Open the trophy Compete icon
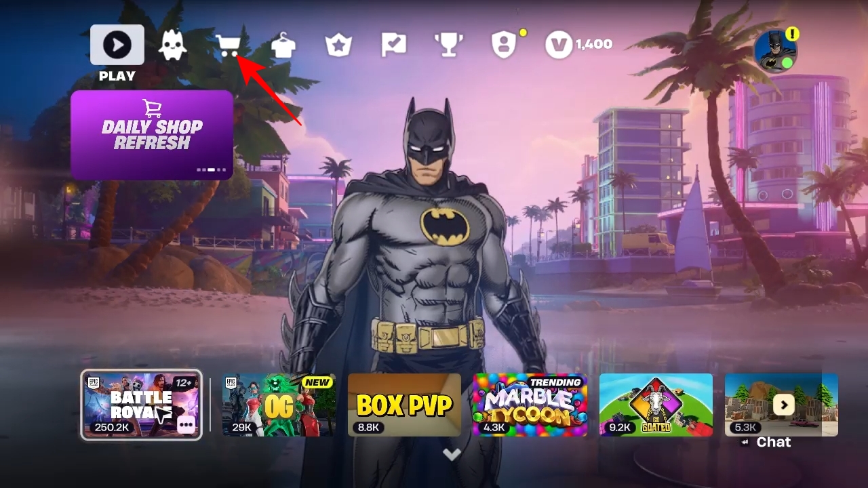 [x=449, y=45]
